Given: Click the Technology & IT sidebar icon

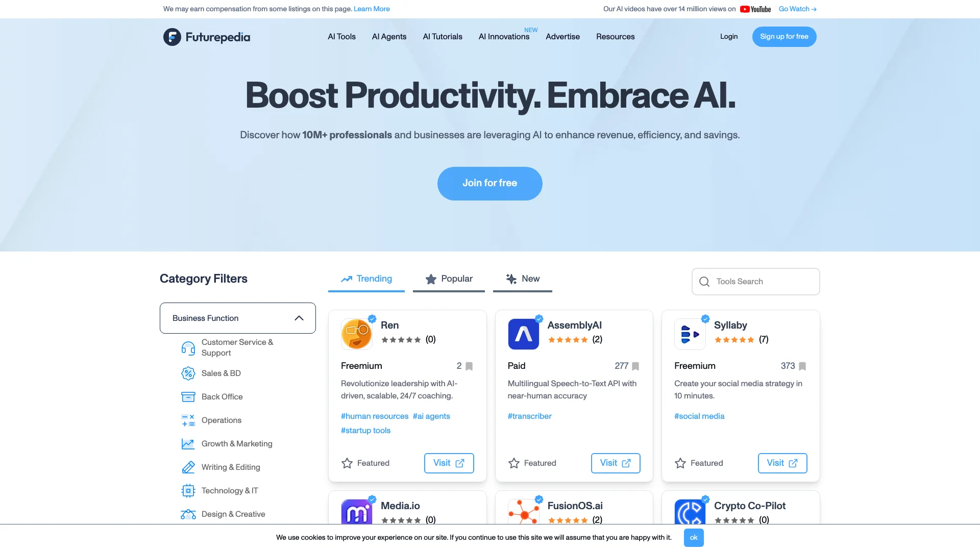Looking at the screenshot, I should click(x=188, y=490).
